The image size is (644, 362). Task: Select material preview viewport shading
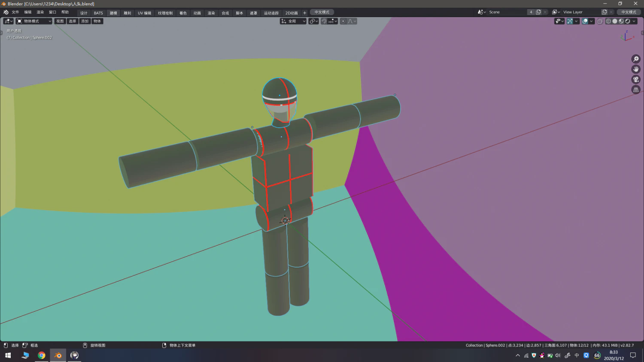(x=621, y=21)
